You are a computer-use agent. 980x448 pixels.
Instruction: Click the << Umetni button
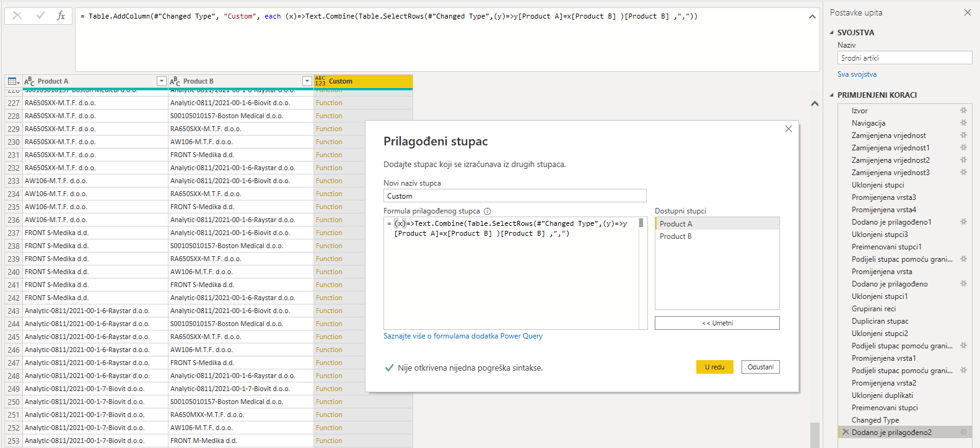[x=717, y=323]
